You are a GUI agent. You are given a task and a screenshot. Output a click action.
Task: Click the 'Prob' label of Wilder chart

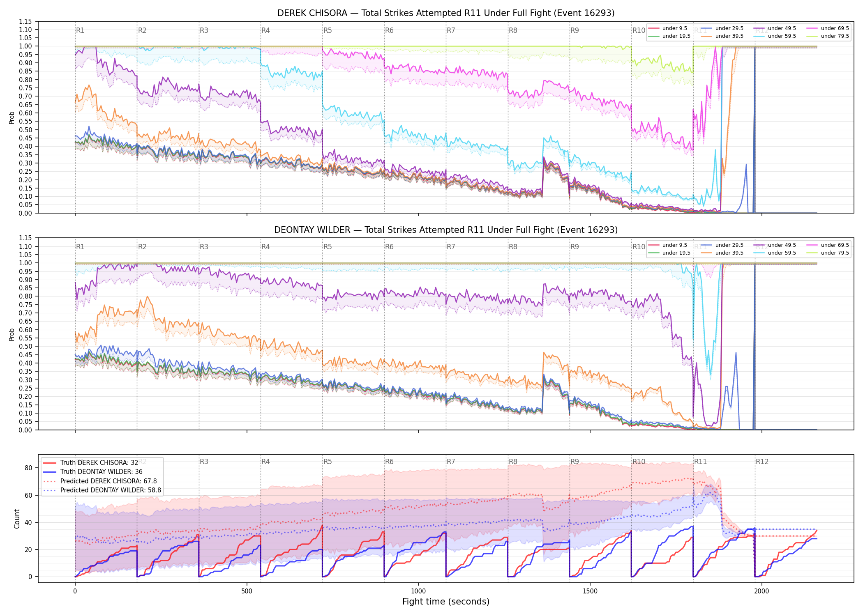12,334
